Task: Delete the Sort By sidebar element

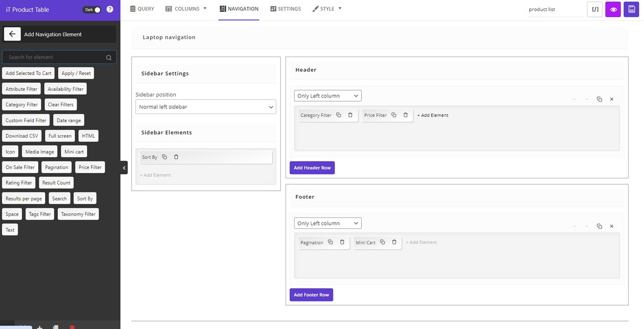Action: pyautogui.click(x=176, y=157)
